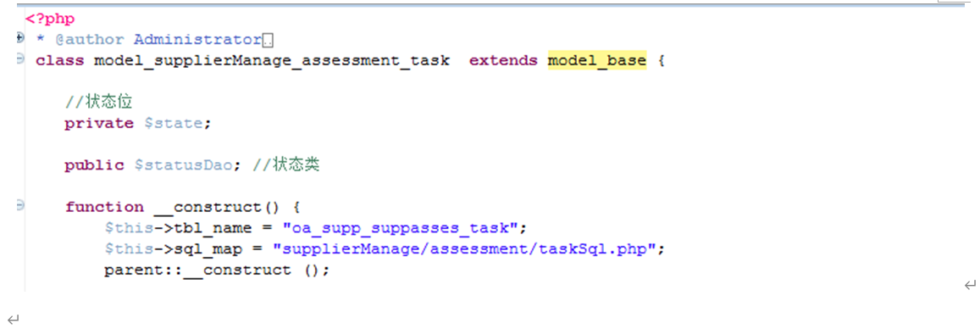
Task: Click the model_supplierManage_assessment_task class name
Action: (x=271, y=61)
